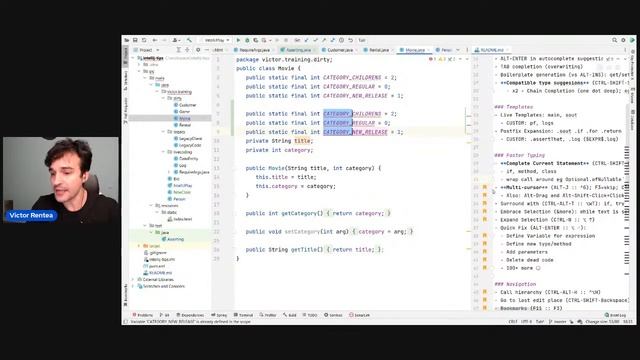The height and width of the screenshot is (360, 640).
Task: Click the UTF-8 encoding status widget
Action: point(526,322)
